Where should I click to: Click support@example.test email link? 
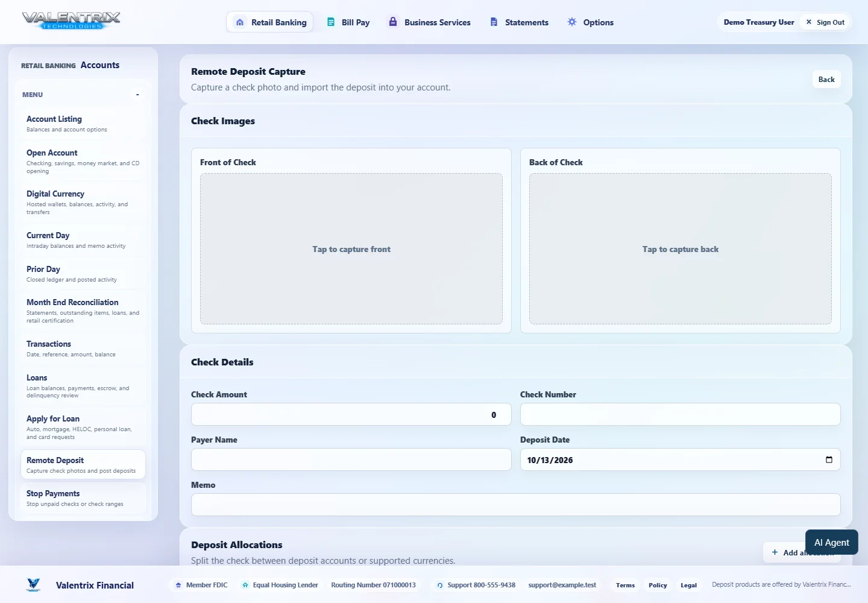[562, 585]
